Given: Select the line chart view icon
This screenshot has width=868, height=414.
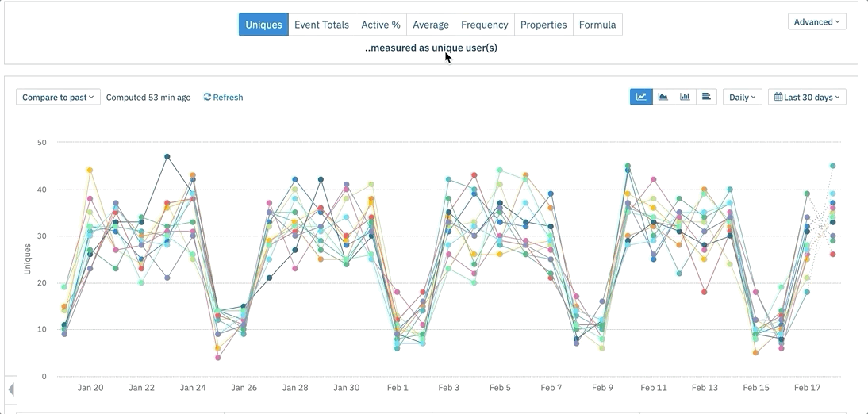Looking at the screenshot, I should [x=641, y=97].
